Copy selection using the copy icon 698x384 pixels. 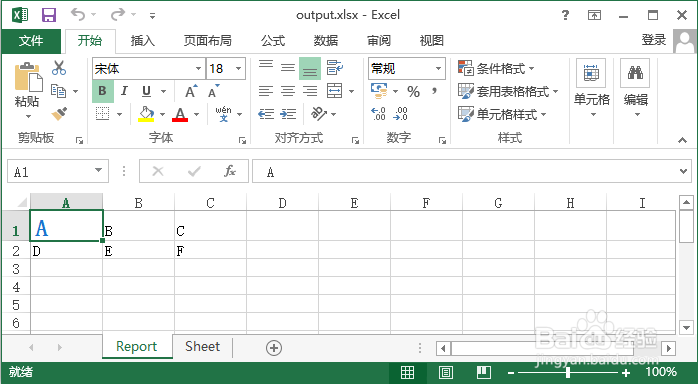[58, 91]
